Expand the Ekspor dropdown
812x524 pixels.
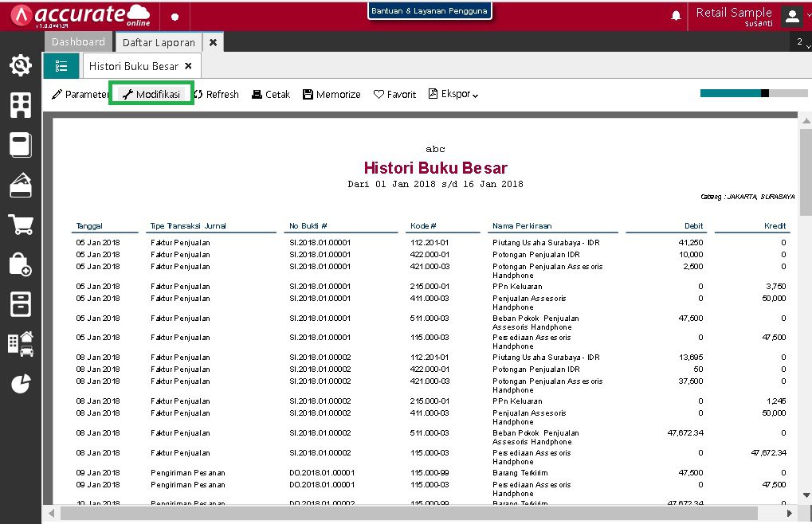coord(453,94)
